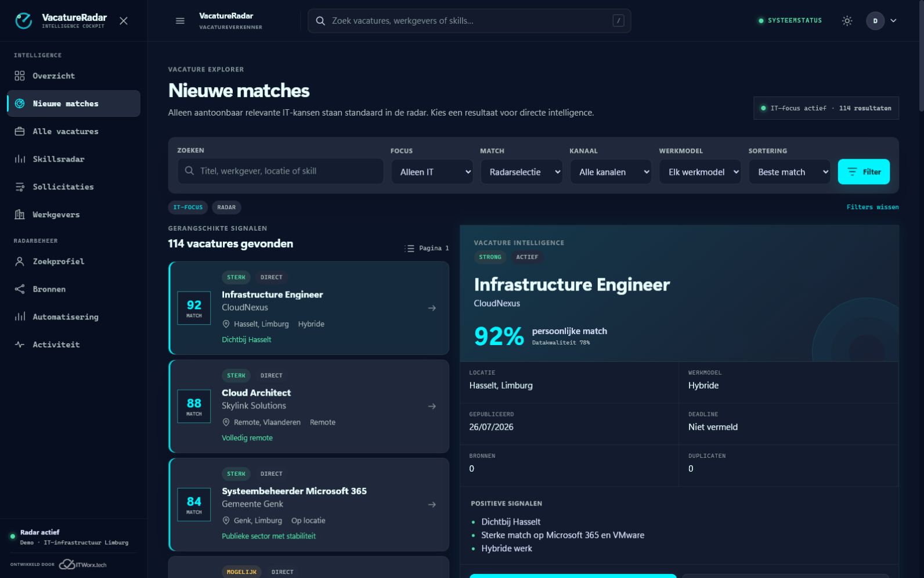Click the 92 match score badge
The height and width of the screenshot is (578, 924).
(x=194, y=308)
